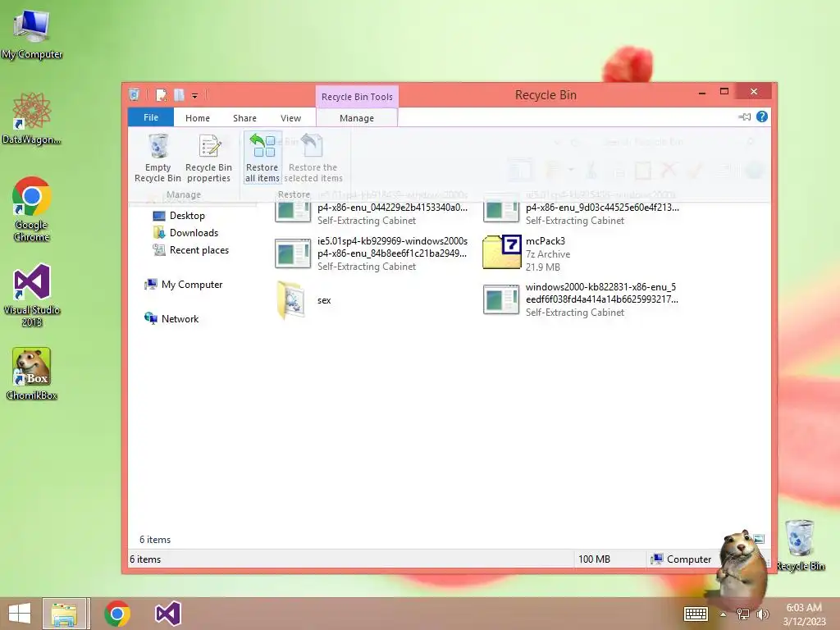Open the DataWagon desktop shortcut
This screenshot has height=630, width=840.
32,119
